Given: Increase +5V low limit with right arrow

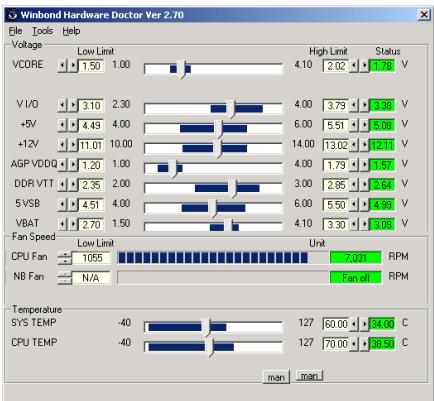Looking at the screenshot, I should coord(73,125).
